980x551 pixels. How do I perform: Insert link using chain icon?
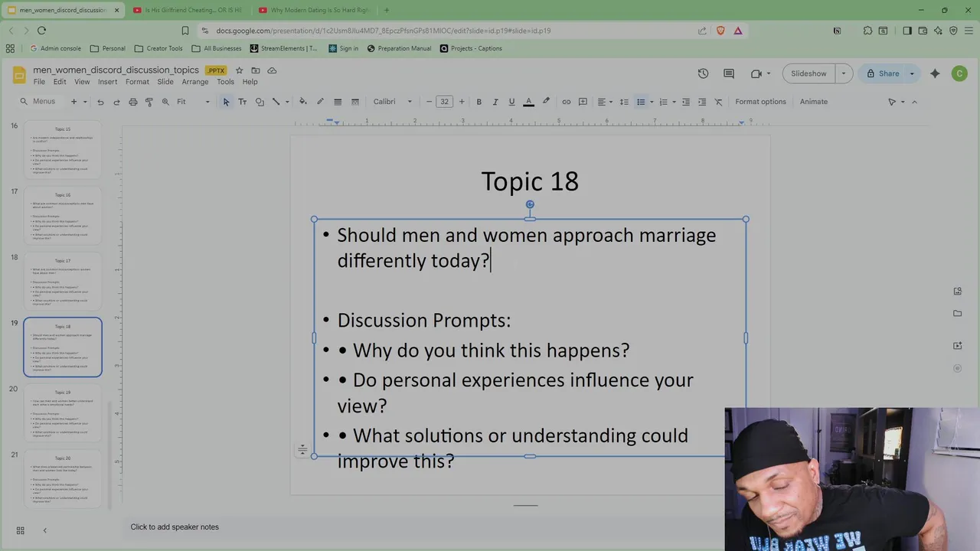point(567,102)
